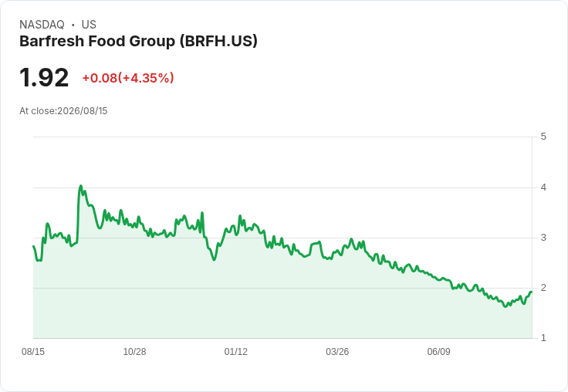
Task: Click the Barfresh Food Group (BRFH.US) title
Action: coord(138,42)
